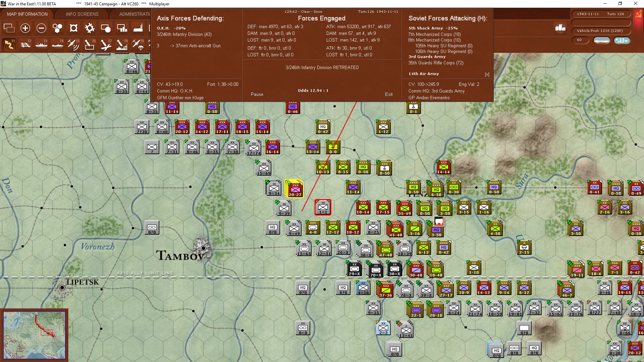Click the 14th Air Army heading

[424, 74]
